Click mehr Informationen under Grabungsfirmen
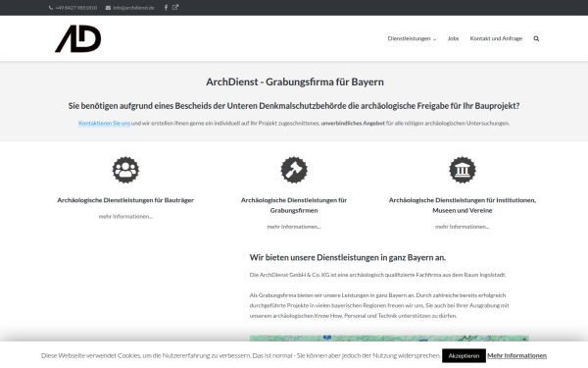This screenshot has width=588, height=368. tap(294, 227)
